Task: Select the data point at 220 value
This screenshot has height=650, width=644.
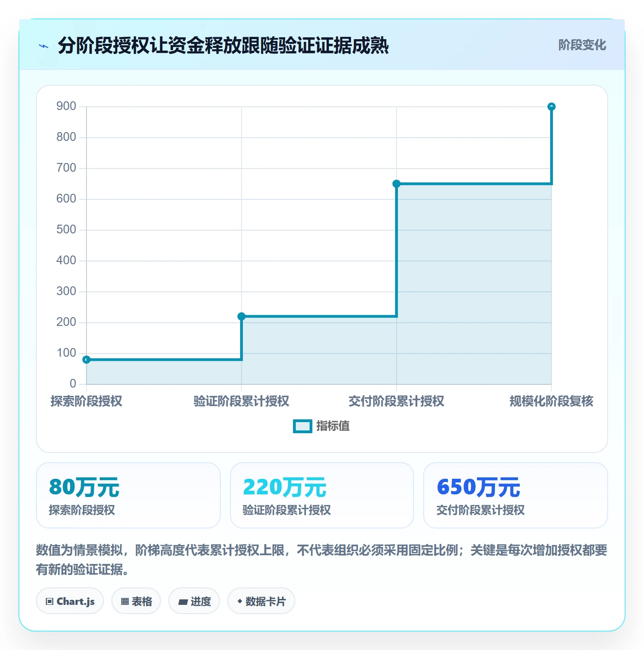Action: tap(241, 316)
